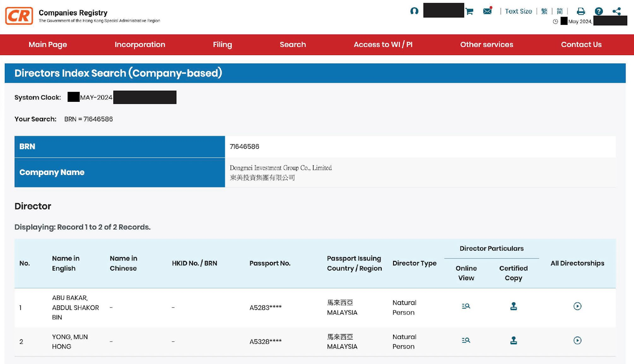This screenshot has width=634, height=364.
Task: Click the BRN value 71646586 in table
Action: tap(244, 147)
